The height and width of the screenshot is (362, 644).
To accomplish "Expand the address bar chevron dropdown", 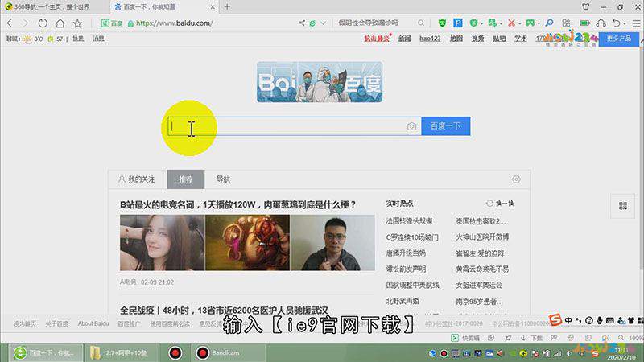I will click(x=324, y=23).
